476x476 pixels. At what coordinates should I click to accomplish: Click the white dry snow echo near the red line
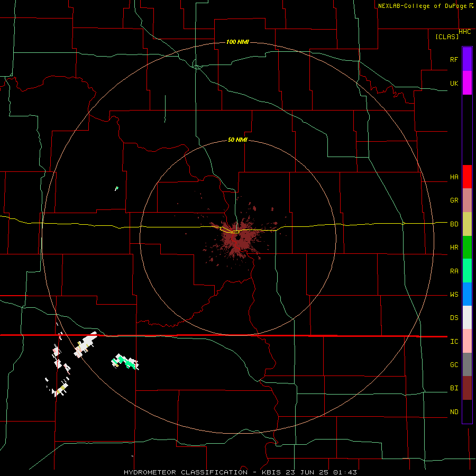pyautogui.click(x=86, y=344)
